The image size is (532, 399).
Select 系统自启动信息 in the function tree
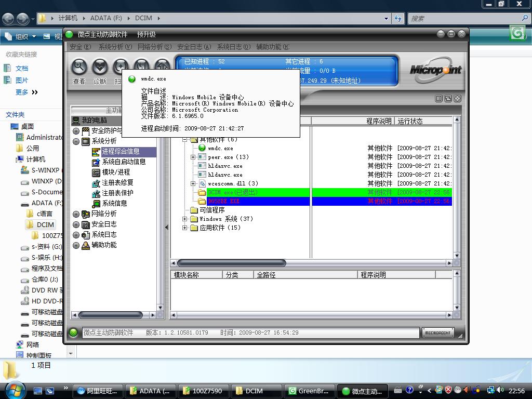pyautogui.click(x=124, y=162)
